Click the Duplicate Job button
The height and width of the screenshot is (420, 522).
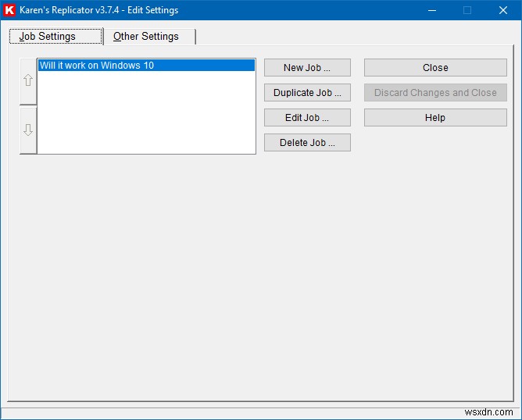(x=307, y=92)
